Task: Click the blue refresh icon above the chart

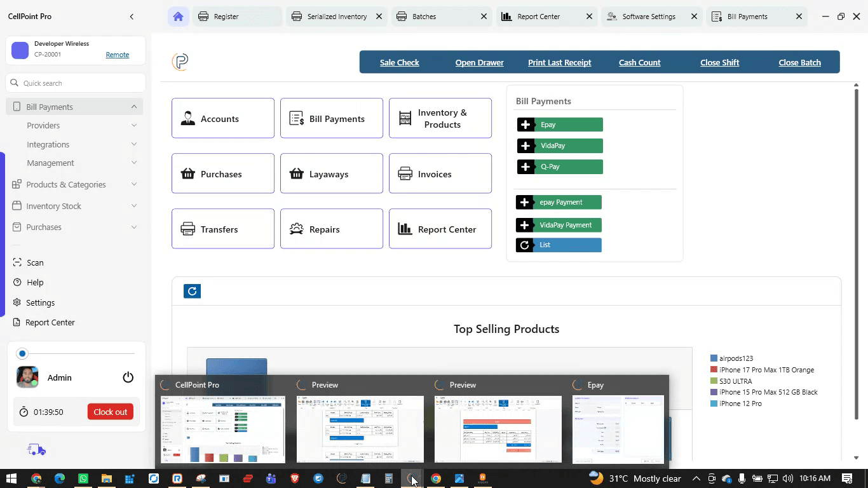Action: [x=192, y=291]
